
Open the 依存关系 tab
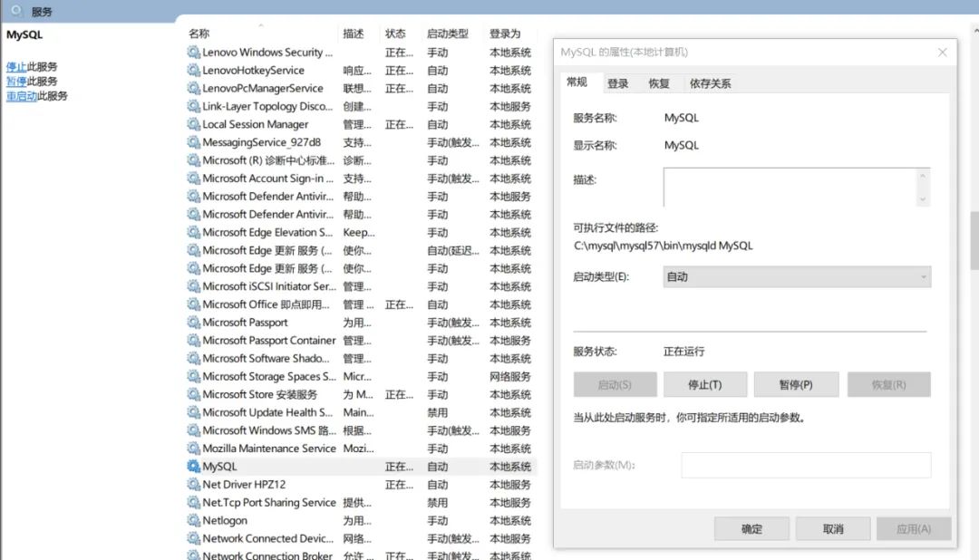[710, 83]
